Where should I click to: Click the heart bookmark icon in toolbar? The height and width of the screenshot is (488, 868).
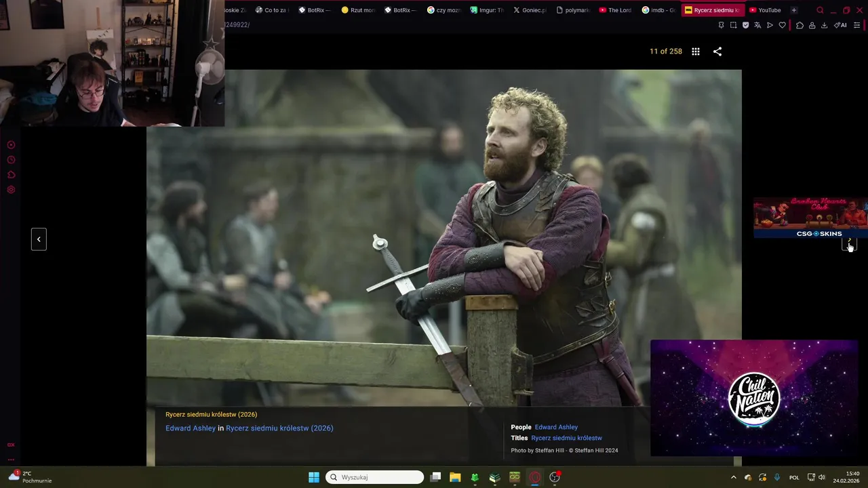782,25
